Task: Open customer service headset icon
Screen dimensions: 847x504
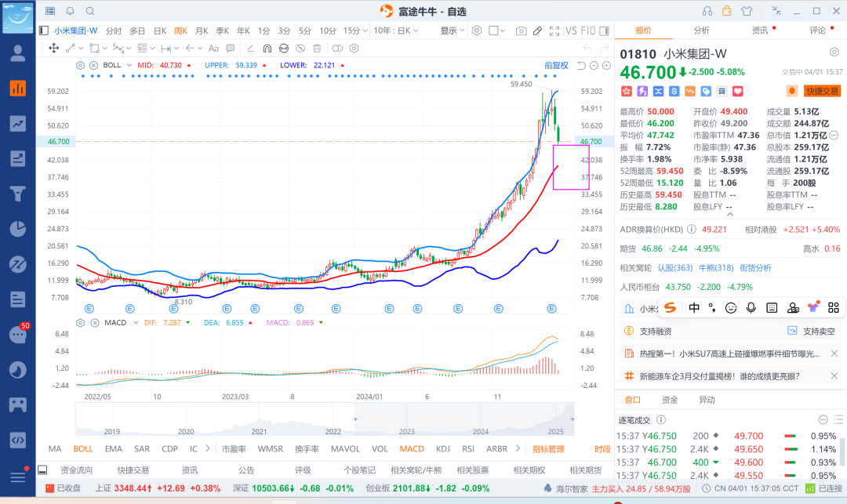Action: [707, 11]
